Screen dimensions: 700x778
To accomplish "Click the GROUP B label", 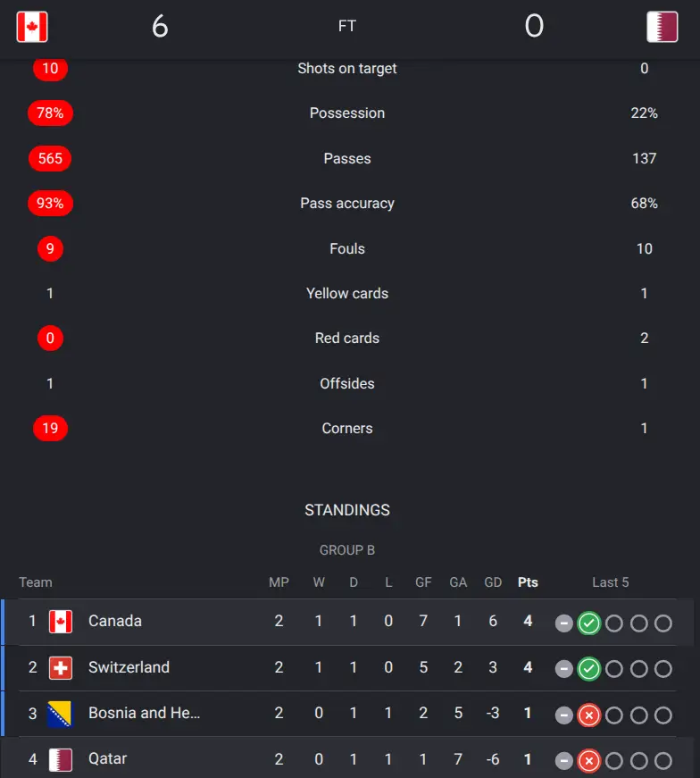I will click(347, 550).
